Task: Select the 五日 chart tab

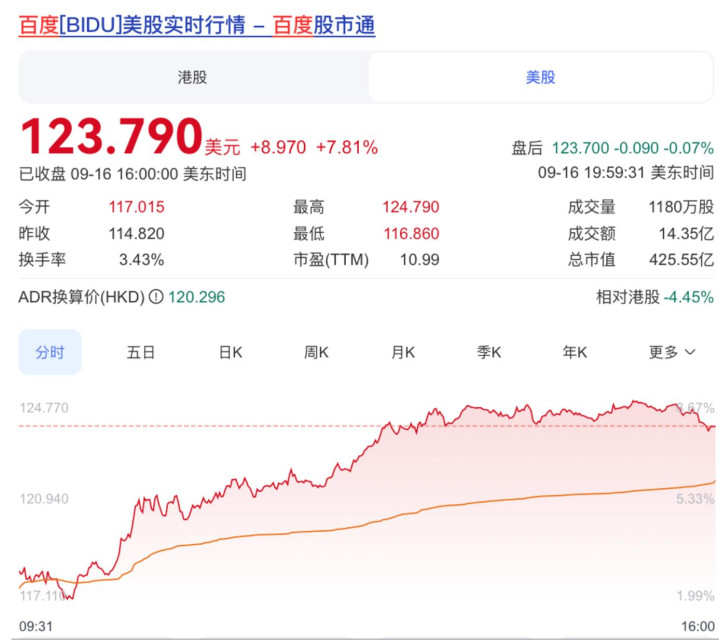Action: click(x=141, y=352)
